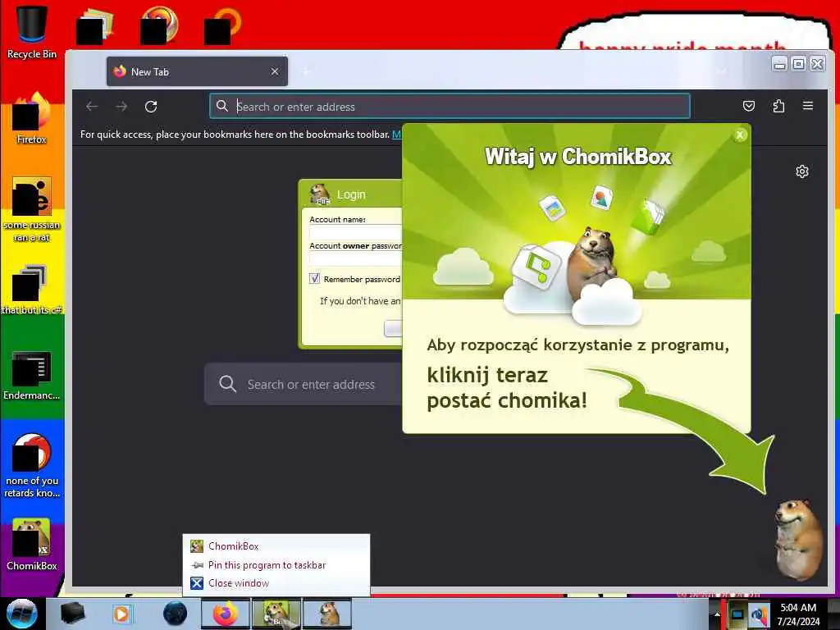Open the media player taskbar icon
Screen dimensions: 840x630
(x=121, y=614)
